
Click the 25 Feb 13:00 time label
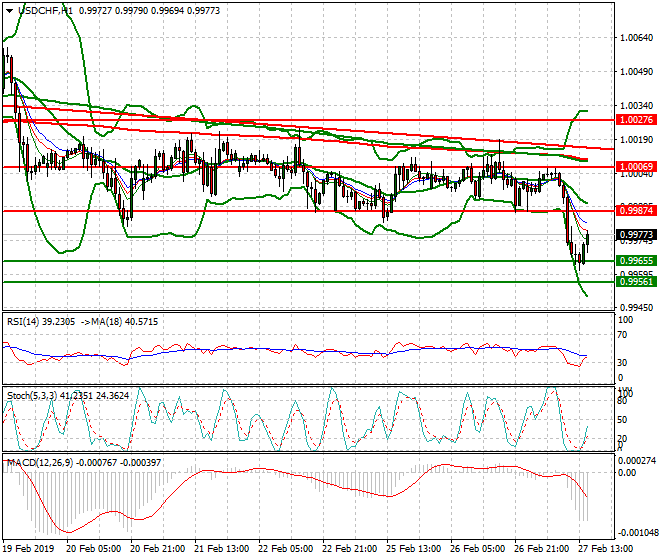pos(413,549)
